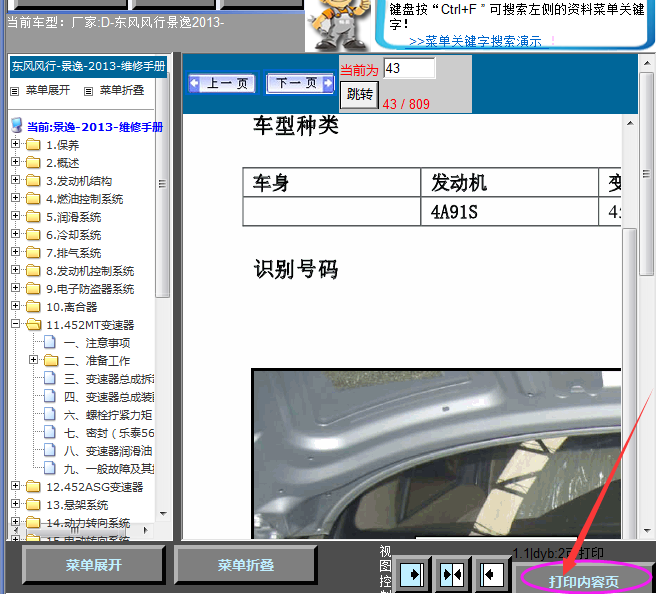Click the computer icon beside 当前:景逸-2013-维修手册
Image resolution: width=656 pixels, height=594 pixels.
tap(17, 125)
